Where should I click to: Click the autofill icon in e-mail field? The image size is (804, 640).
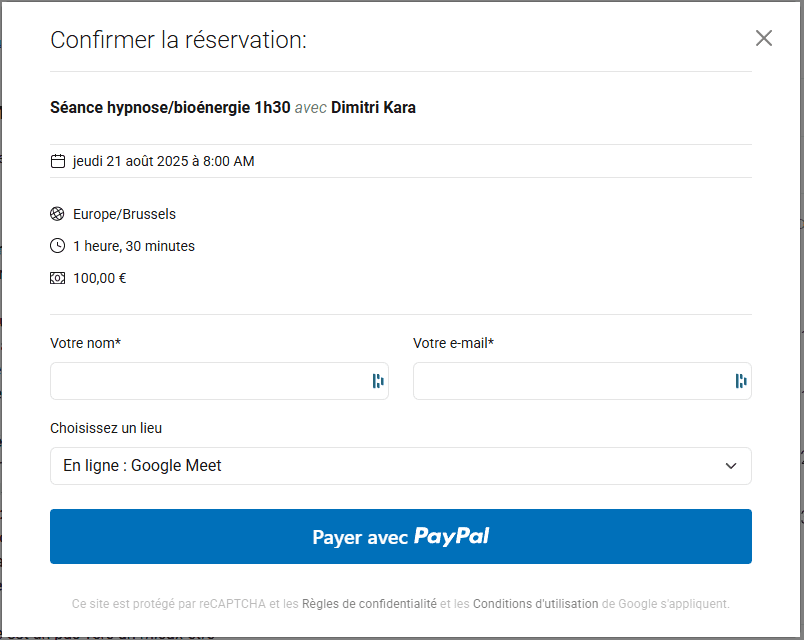(x=741, y=381)
